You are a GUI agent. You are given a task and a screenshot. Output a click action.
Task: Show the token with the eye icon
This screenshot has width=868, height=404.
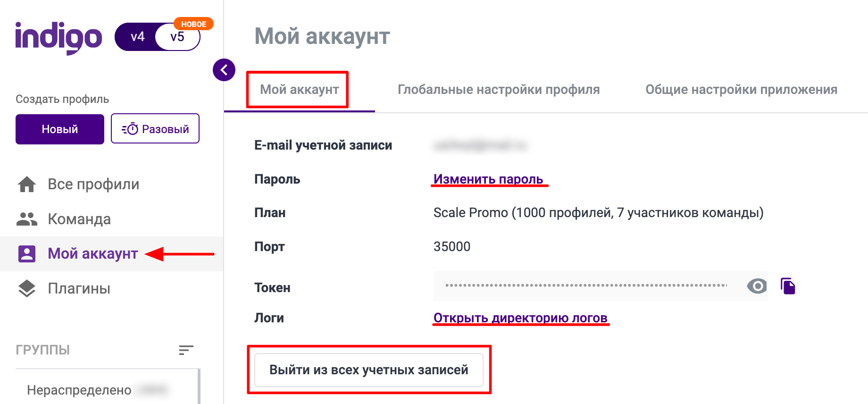click(757, 286)
